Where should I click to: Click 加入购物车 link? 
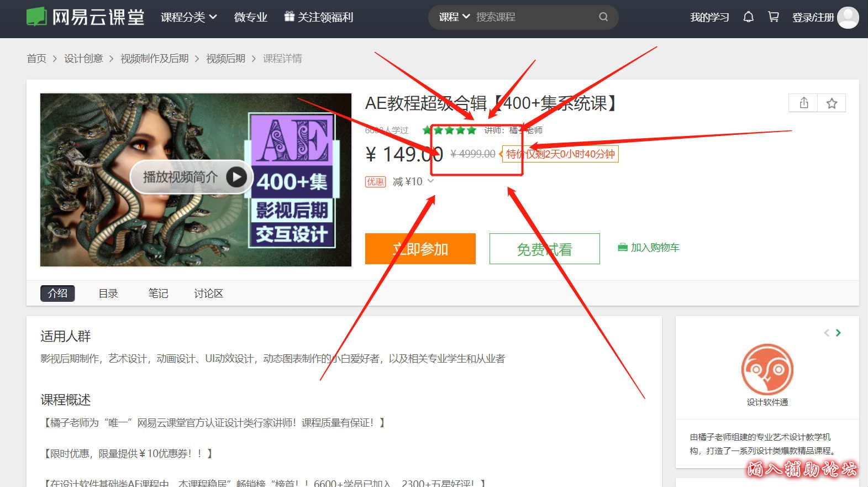click(649, 248)
